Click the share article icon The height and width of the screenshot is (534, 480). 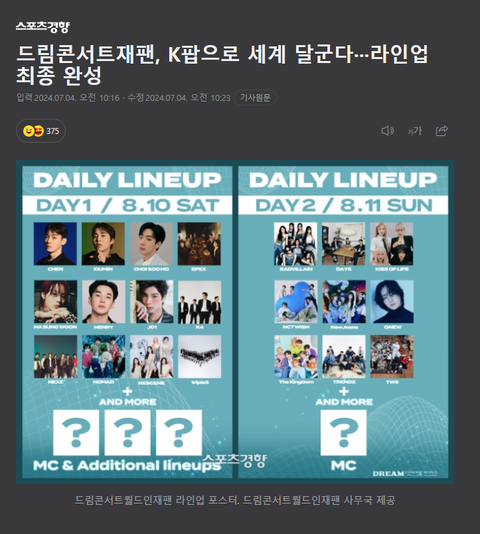click(x=442, y=131)
